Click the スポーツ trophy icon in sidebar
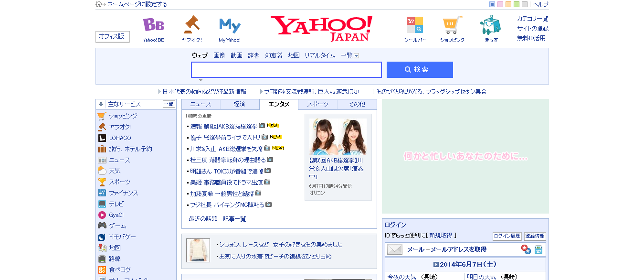Viewport: 644px width, 280px height. point(102,182)
